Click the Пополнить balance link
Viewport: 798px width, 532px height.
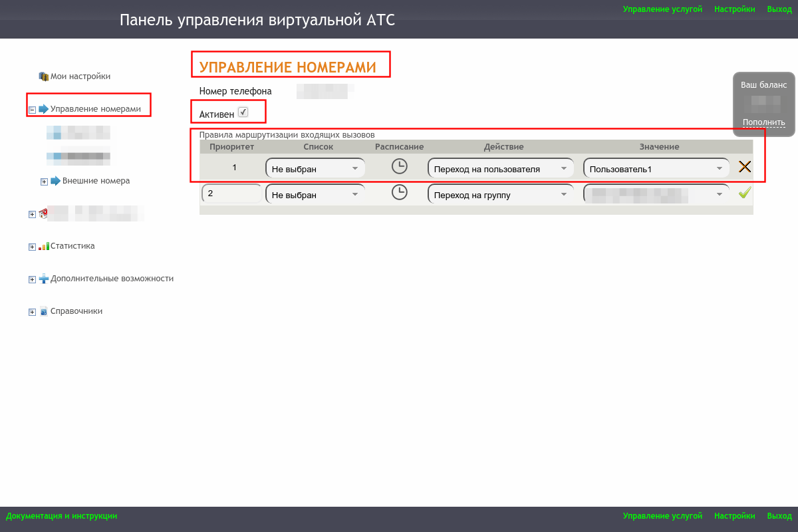pos(764,122)
